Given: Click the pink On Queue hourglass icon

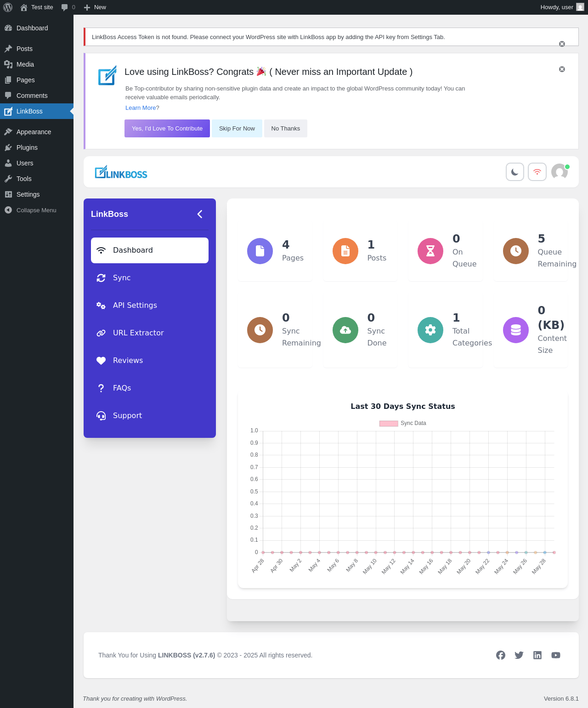Looking at the screenshot, I should (430, 251).
